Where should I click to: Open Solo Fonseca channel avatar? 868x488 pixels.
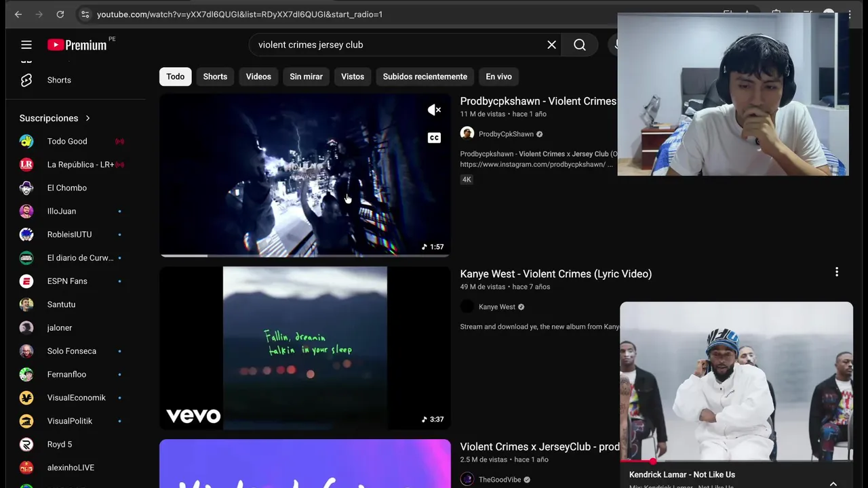pos(26,351)
